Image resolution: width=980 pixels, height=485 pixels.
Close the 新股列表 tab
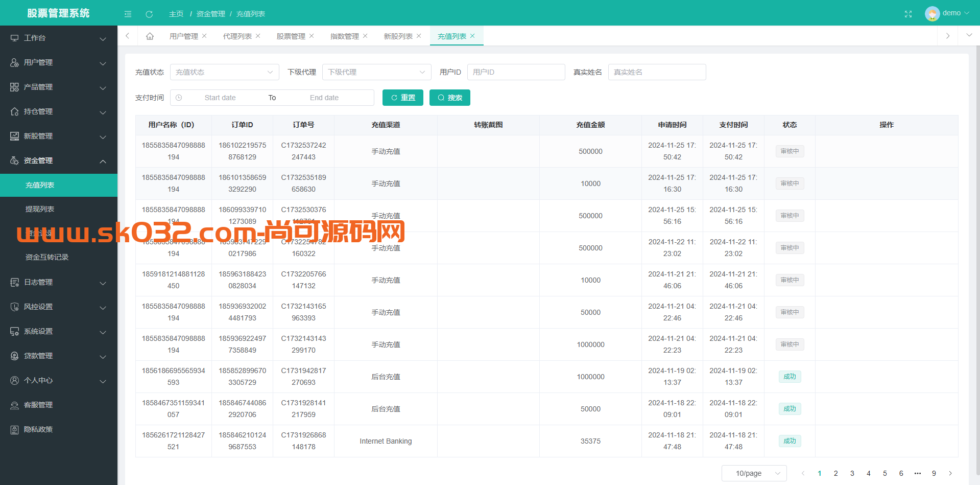click(419, 36)
